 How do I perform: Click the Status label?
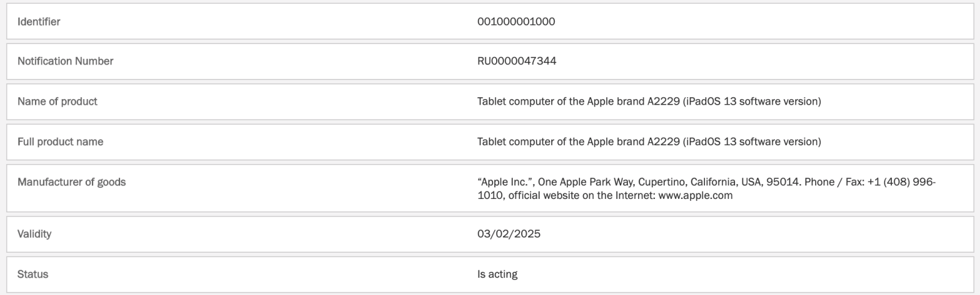pos(32,274)
